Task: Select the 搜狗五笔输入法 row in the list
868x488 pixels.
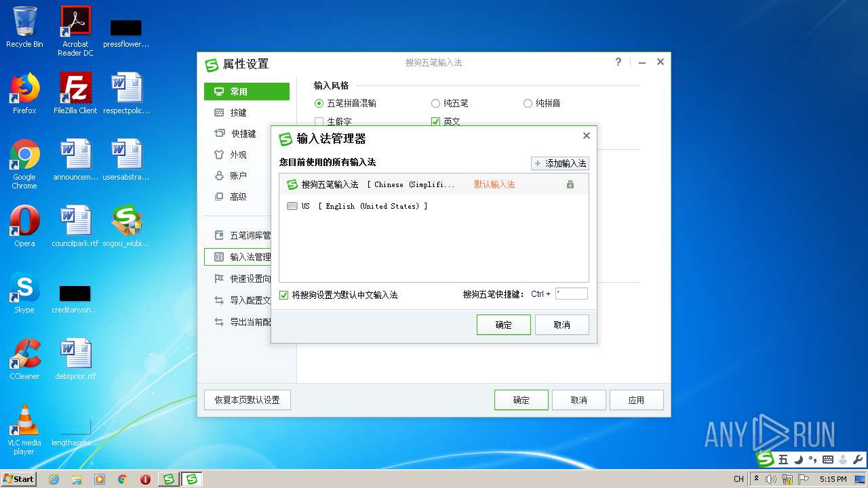Action: point(434,184)
